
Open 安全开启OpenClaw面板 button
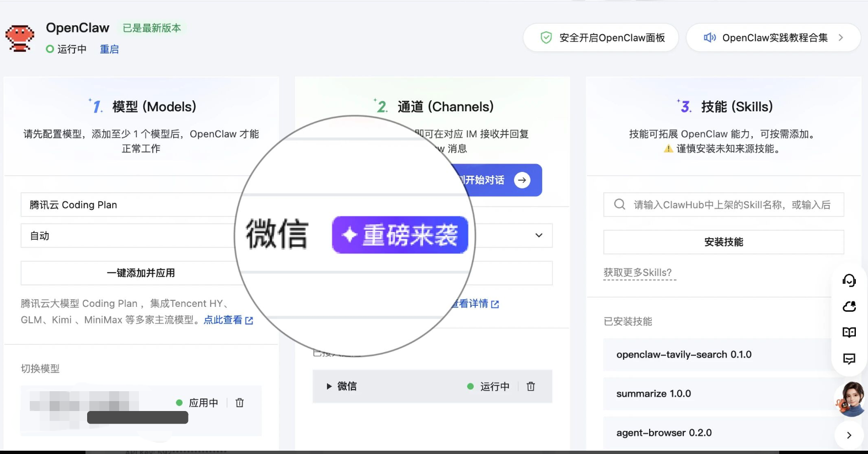[601, 37]
